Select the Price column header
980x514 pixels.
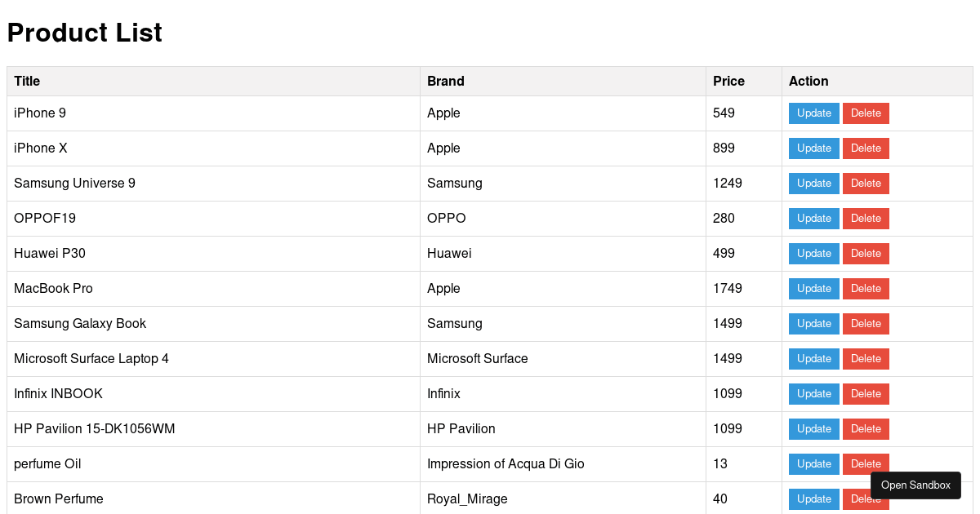click(743, 82)
